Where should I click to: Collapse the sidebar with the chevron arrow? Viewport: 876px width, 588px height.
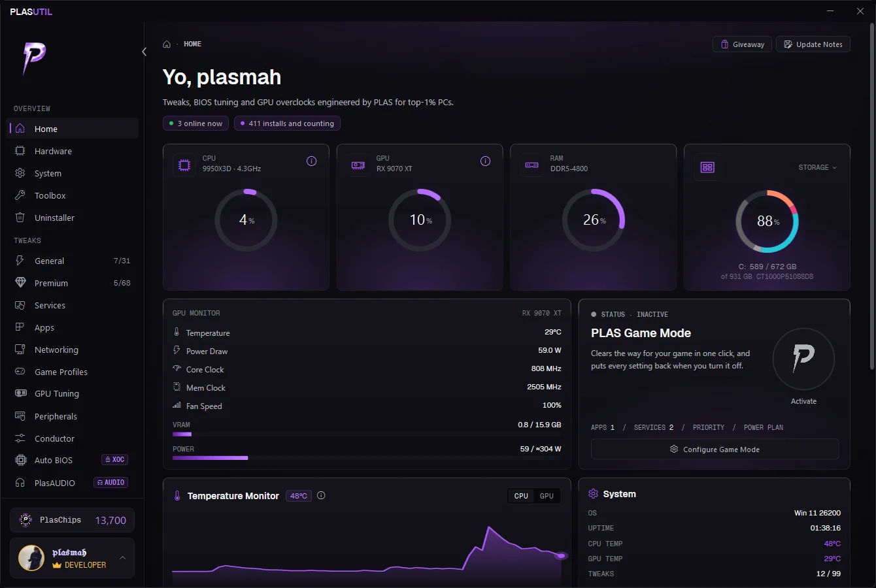144,52
